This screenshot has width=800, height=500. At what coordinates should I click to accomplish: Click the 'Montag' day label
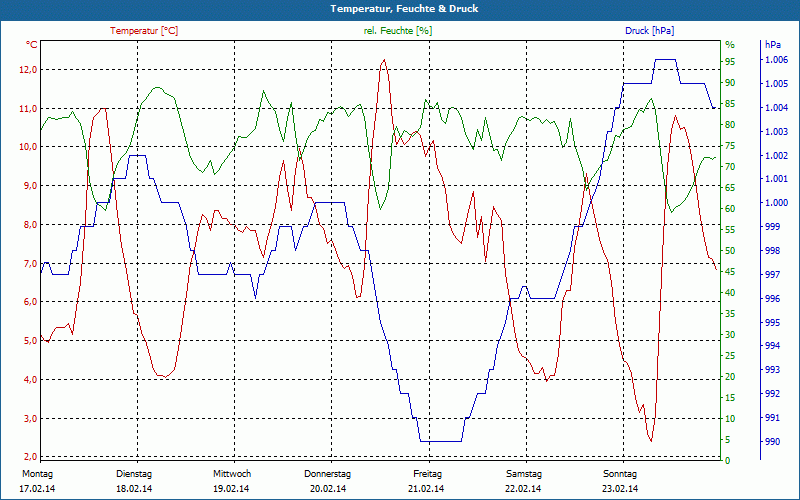pyautogui.click(x=37, y=474)
